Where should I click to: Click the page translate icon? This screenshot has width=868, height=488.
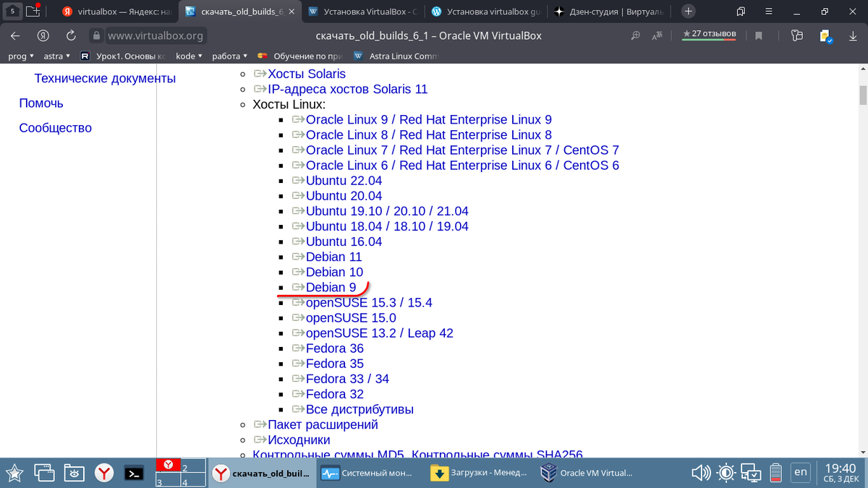657,35
